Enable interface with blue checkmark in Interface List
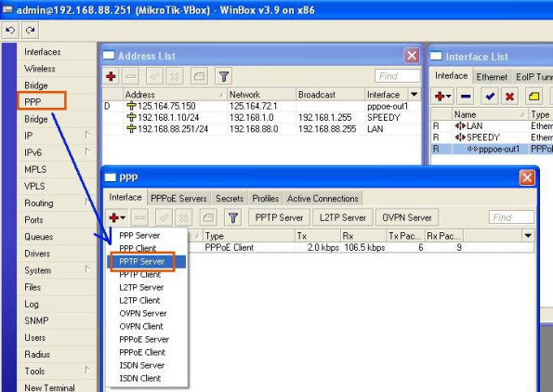Image resolution: width=553 pixels, height=392 pixels. click(x=490, y=97)
